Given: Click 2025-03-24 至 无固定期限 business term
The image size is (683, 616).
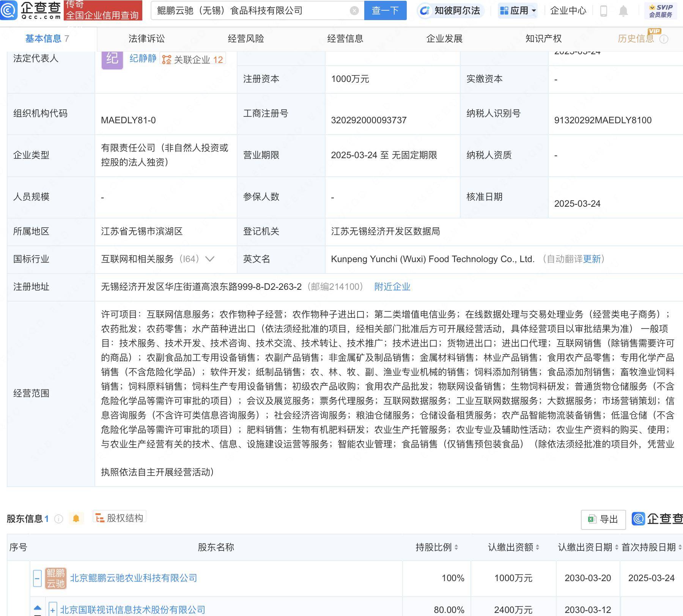Looking at the screenshot, I should click(384, 155).
